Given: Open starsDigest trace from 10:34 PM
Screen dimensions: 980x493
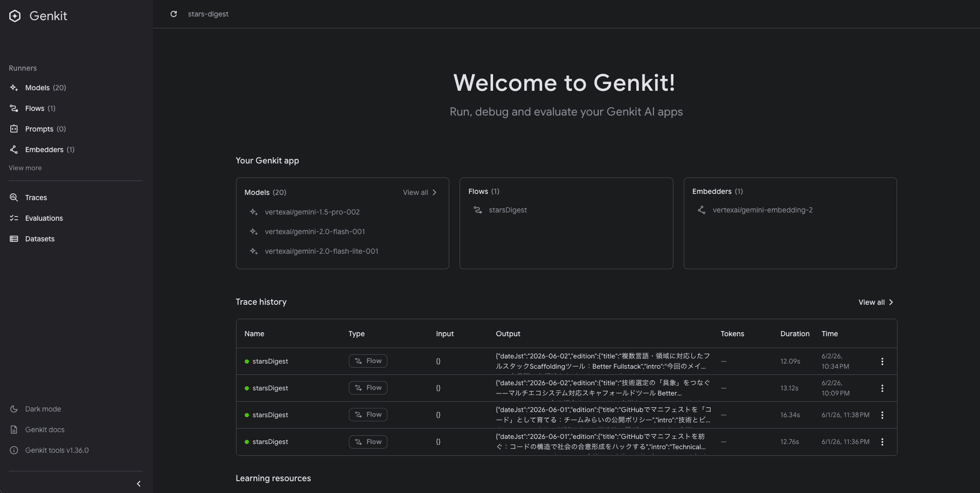Looking at the screenshot, I should (270, 361).
